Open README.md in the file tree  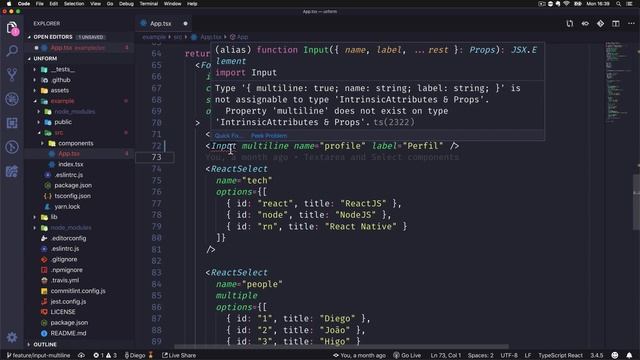(x=68, y=333)
